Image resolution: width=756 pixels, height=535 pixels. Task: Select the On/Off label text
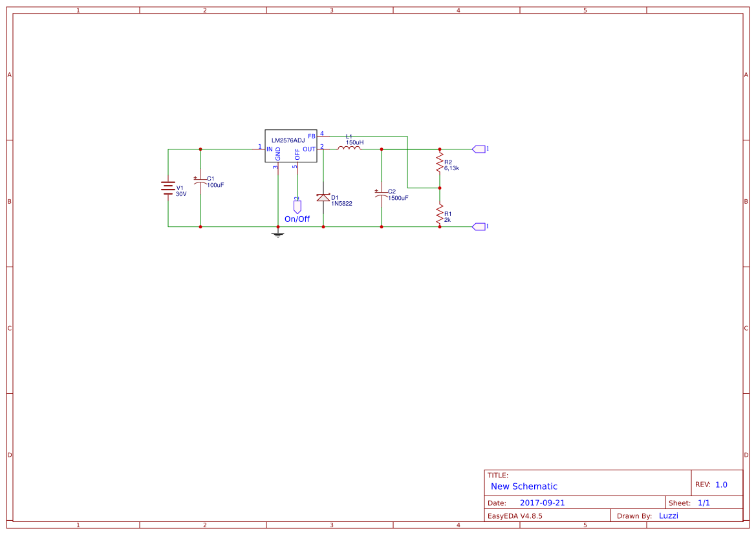tap(297, 219)
